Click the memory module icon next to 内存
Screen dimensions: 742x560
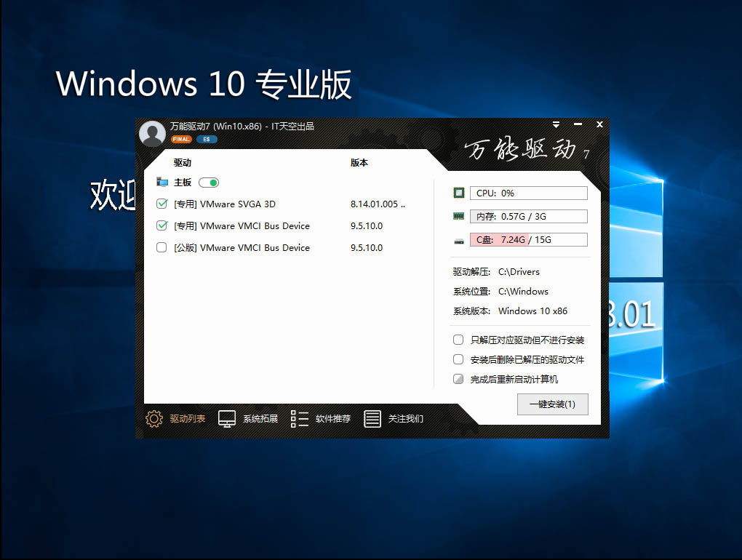[458, 216]
